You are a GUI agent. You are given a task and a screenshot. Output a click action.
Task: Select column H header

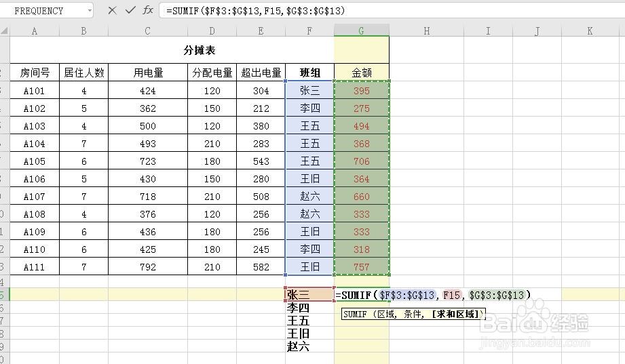click(x=426, y=31)
